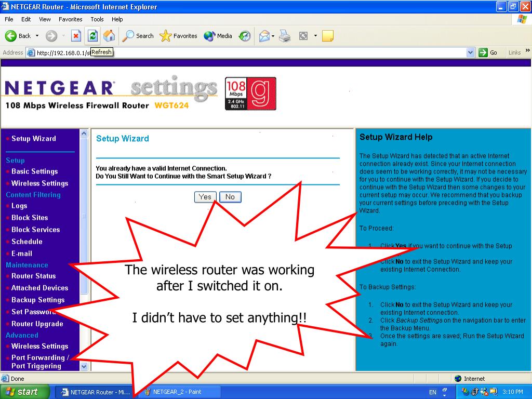Click the page icon in address bar
Viewport: 532px width, 399px height.
31,52
